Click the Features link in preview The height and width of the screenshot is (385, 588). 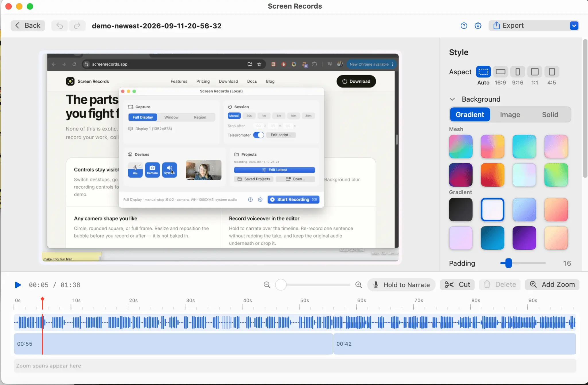[179, 81]
